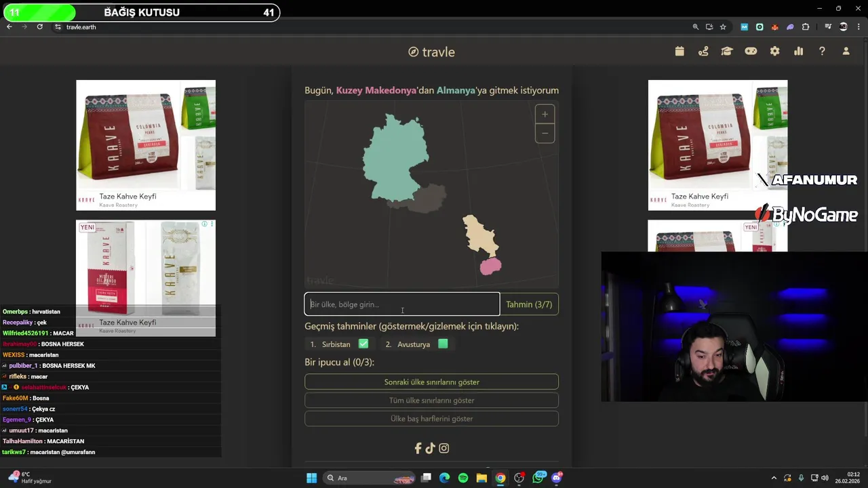
Task: Open travle's TikTok icon
Action: coord(430,448)
